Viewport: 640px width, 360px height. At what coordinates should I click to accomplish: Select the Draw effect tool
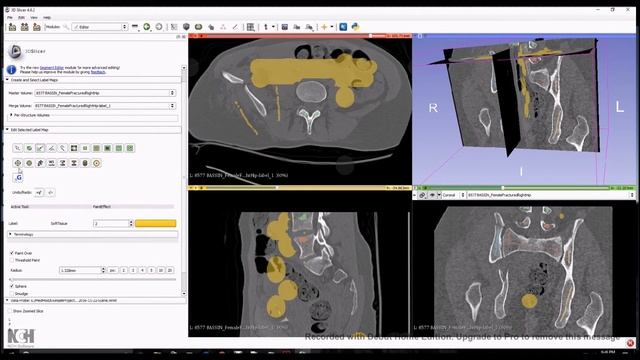coord(51,148)
